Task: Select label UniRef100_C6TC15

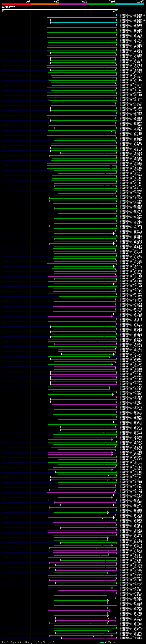Action: pos(131,98)
